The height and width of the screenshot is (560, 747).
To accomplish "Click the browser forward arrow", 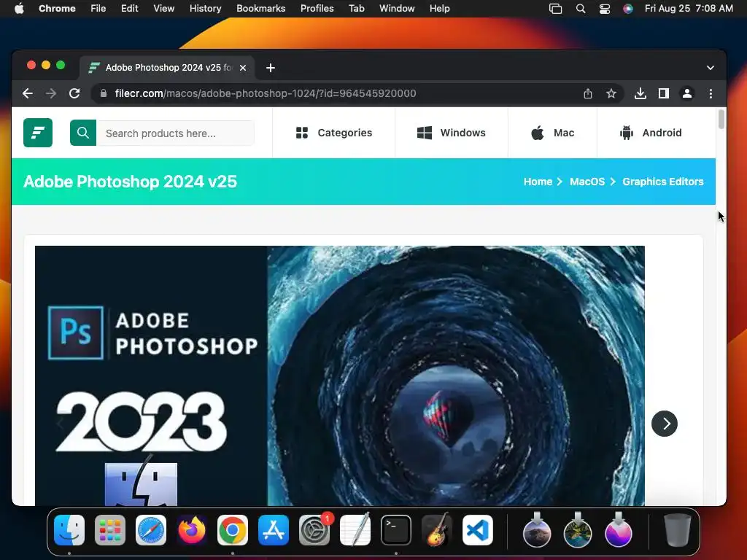I will (51, 93).
